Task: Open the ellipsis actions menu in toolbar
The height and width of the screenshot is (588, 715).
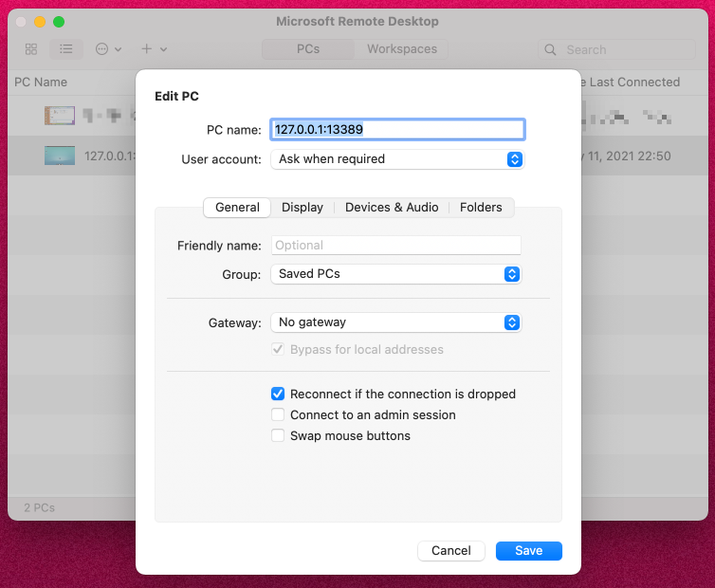Action: pyautogui.click(x=108, y=48)
